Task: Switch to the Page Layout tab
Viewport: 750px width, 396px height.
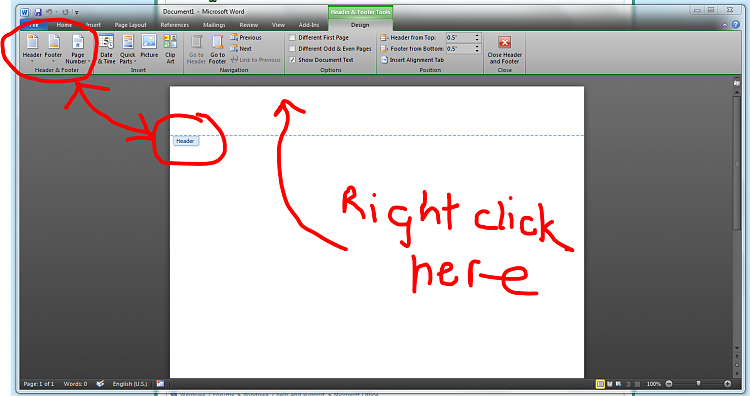Action: click(131, 25)
